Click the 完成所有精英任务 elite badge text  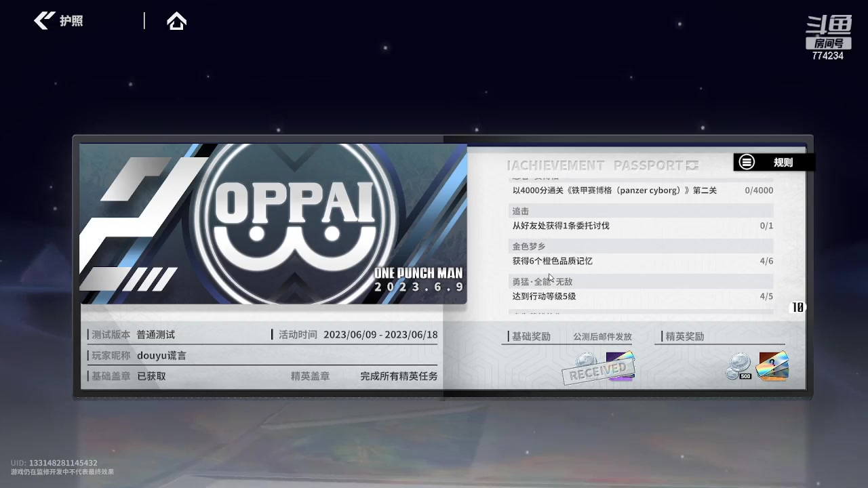click(x=399, y=375)
